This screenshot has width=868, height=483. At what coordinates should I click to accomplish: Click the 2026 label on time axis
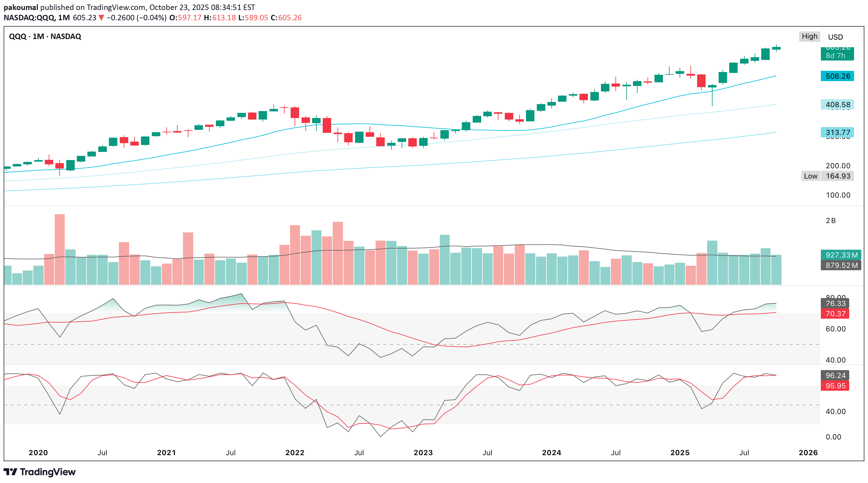click(x=808, y=453)
